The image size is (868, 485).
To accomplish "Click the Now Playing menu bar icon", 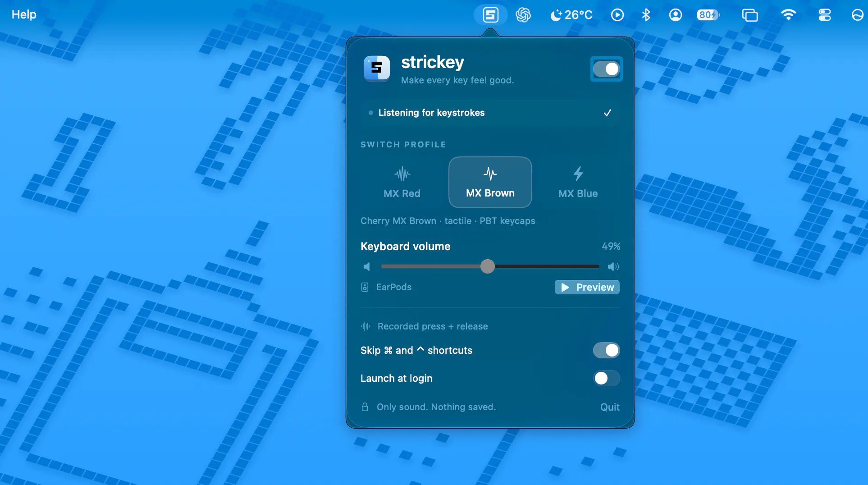I will coord(617,15).
